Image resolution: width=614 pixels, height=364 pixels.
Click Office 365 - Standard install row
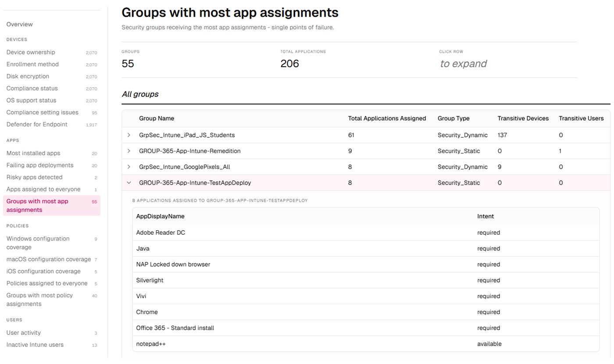pos(366,328)
